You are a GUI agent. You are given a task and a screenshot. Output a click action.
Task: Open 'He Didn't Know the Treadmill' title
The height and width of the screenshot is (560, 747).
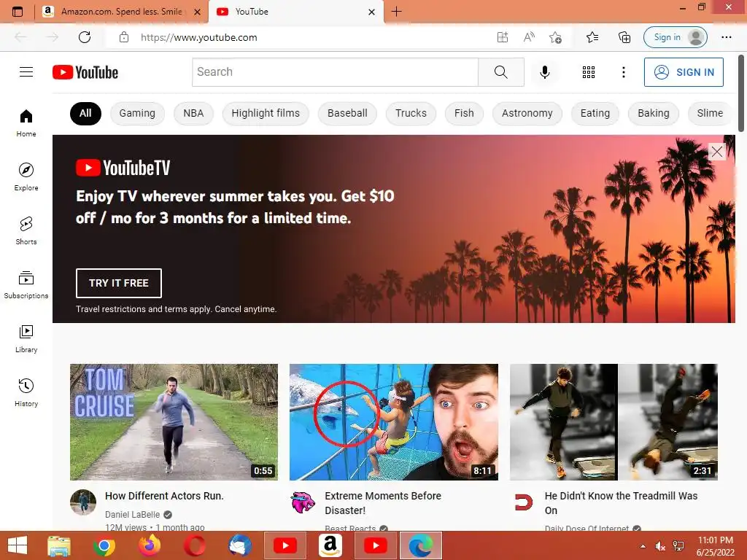[x=621, y=503]
